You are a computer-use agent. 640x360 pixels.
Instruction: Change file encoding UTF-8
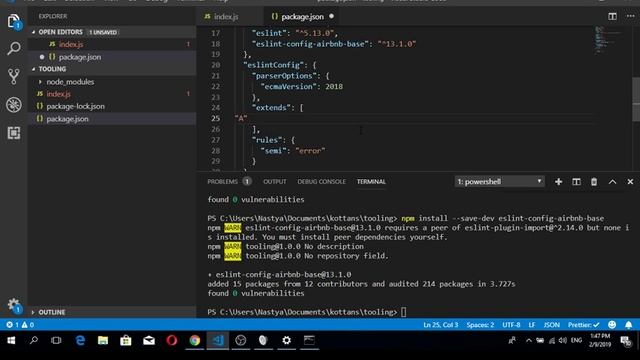(x=511, y=325)
